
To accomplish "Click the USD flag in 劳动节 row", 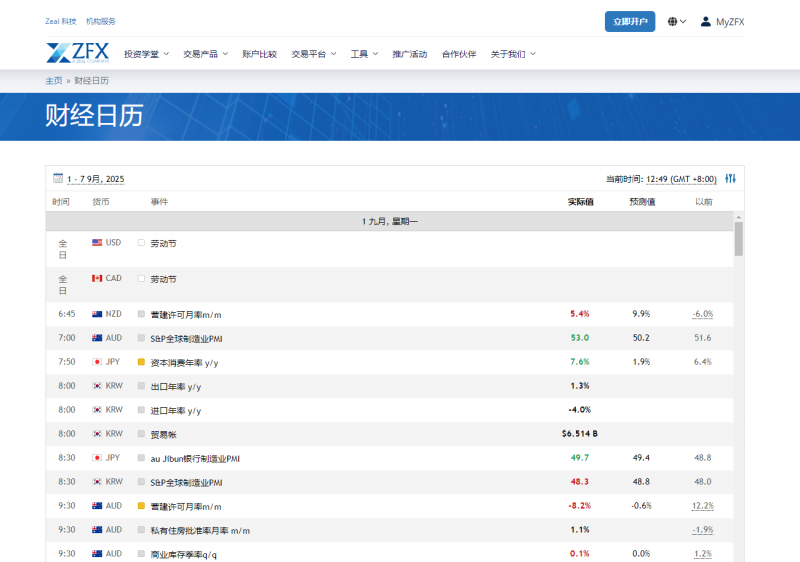I will coord(97,243).
